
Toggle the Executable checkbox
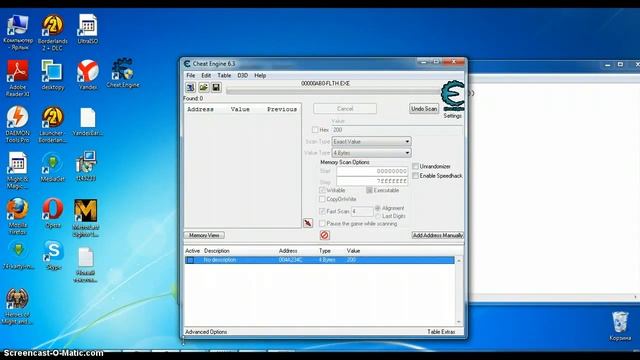[369, 190]
